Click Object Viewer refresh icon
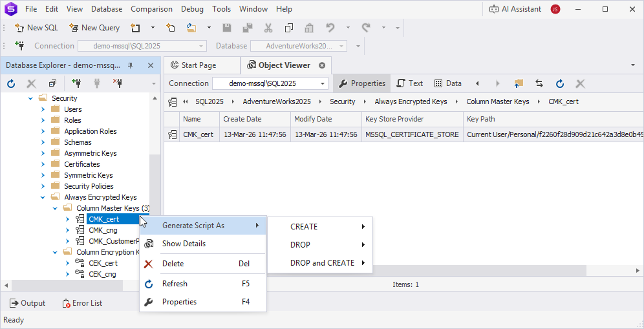This screenshot has height=329, width=644. pyautogui.click(x=560, y=83)
